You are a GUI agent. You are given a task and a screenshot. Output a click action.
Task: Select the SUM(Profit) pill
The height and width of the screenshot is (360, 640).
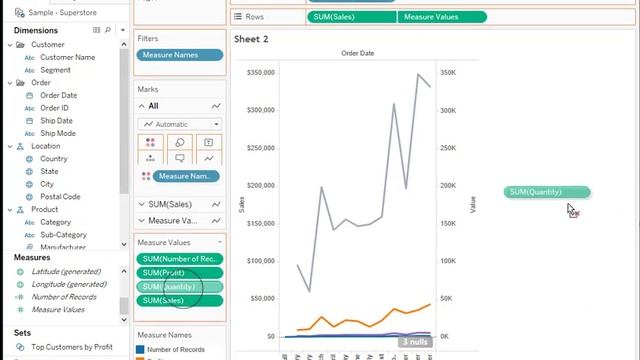click(180, 273)
